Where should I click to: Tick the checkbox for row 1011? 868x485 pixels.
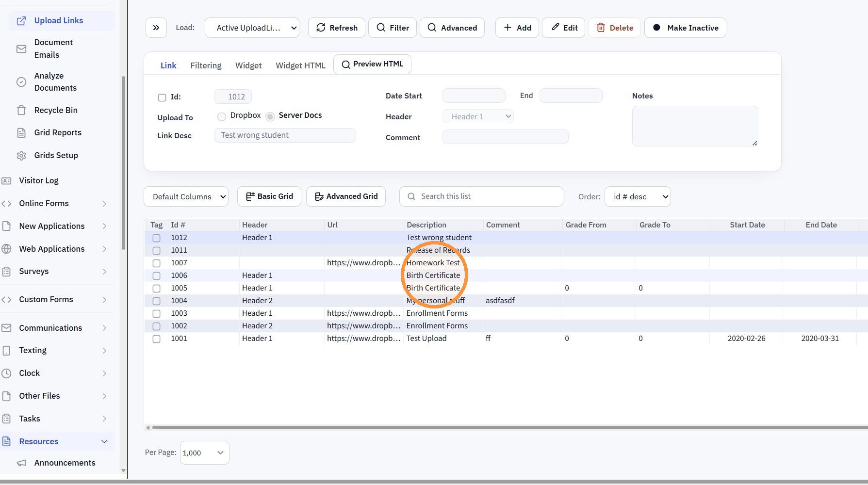tap(156, 251)
